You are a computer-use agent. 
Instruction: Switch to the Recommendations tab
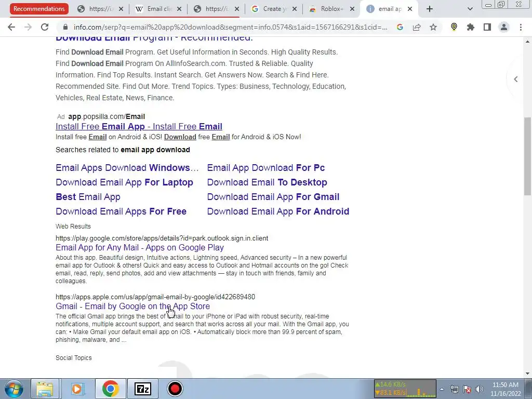(x=39, y=9)
